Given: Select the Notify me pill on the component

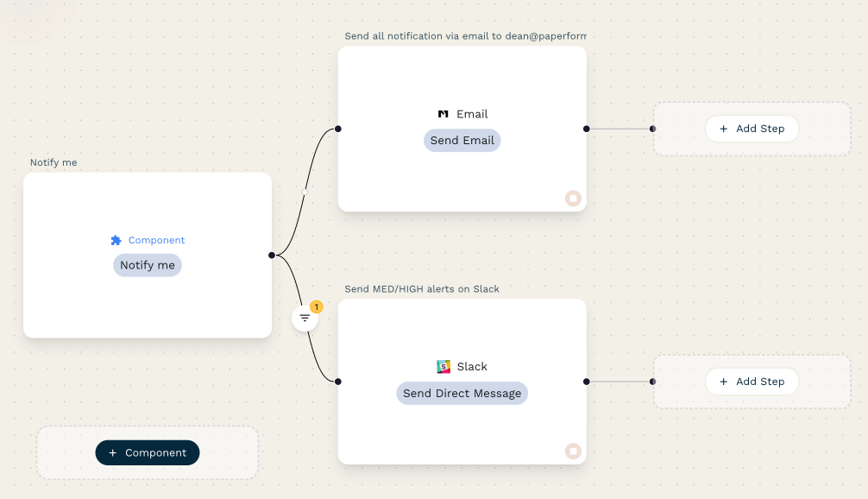Looking at the screenshot, I should coord(147,265).
